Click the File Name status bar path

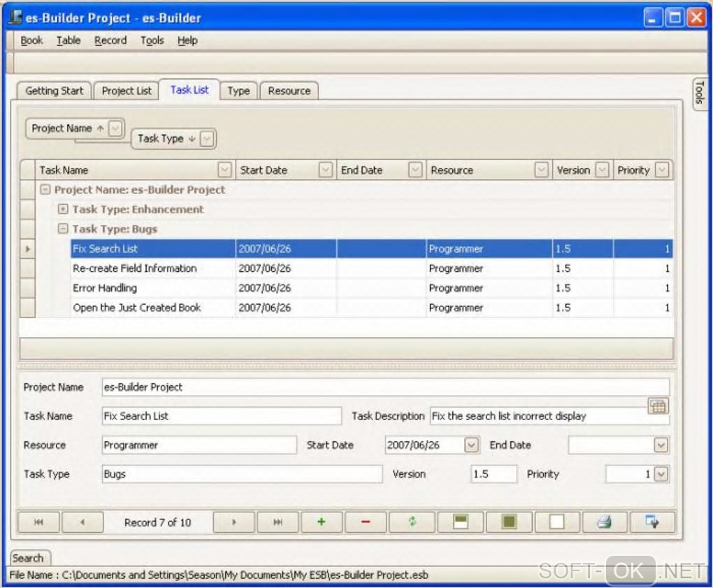[x=218, y=575]
